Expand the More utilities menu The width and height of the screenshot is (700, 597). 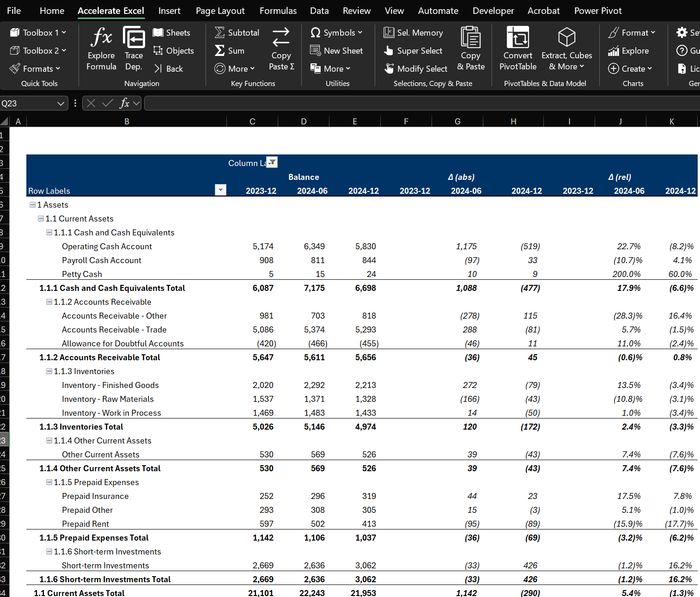(x=330, y=68)
